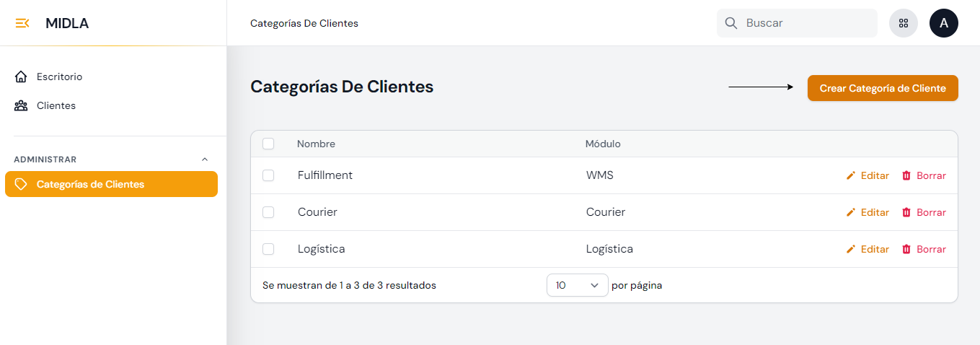Click Editar link for Courier row

coord(874,212)
